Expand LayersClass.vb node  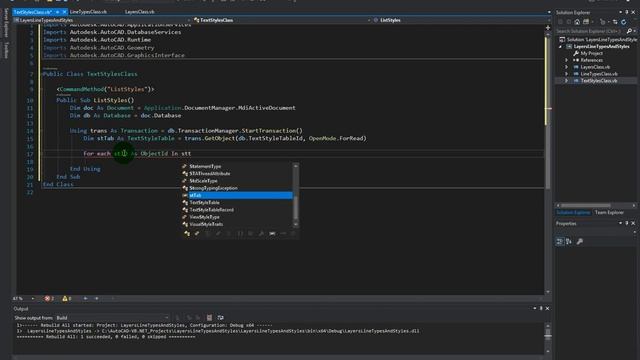pyautogui.click(x=567, y=67)
